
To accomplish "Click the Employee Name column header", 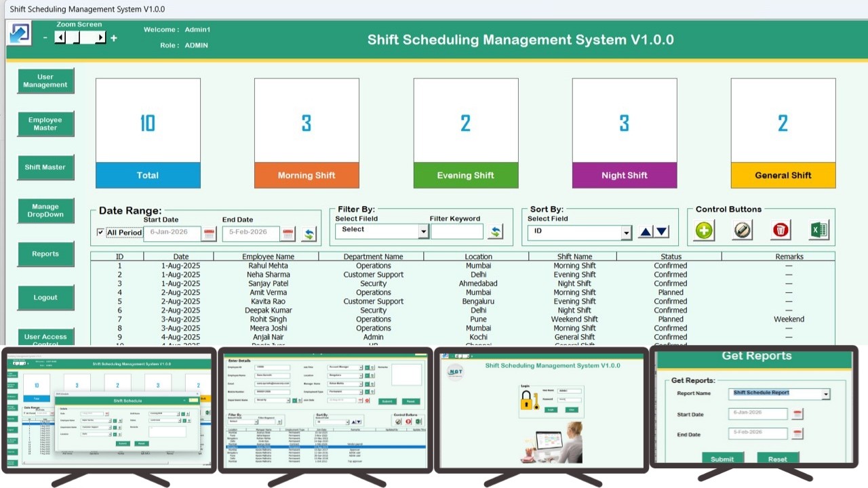I will point(268,256).
